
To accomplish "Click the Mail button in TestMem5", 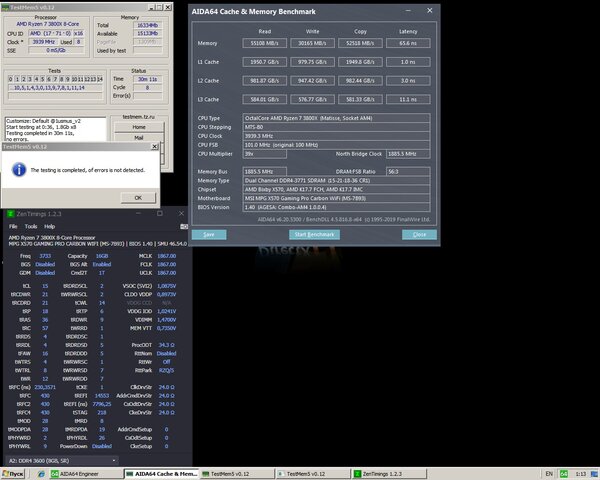I will (139, 137).
